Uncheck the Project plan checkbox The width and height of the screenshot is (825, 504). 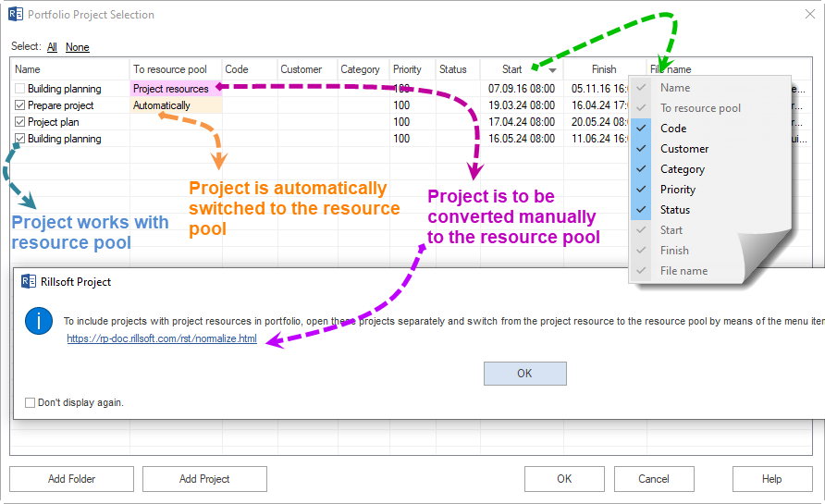tap(20, 122)
